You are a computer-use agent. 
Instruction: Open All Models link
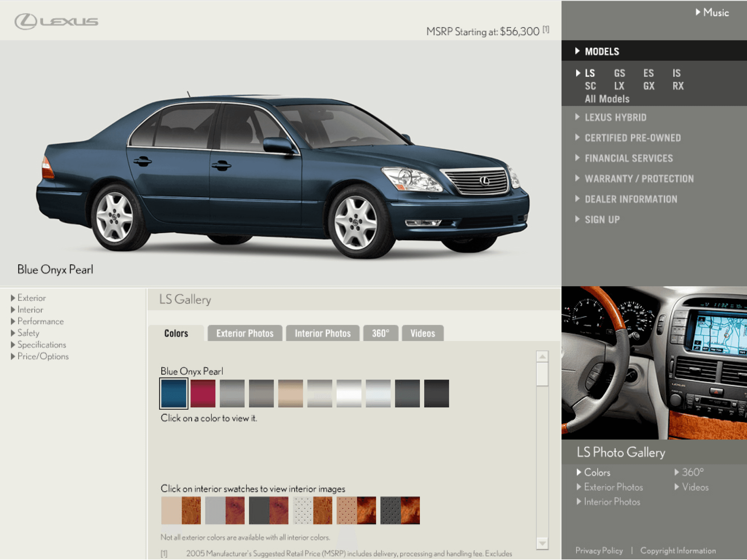(607, 99)
